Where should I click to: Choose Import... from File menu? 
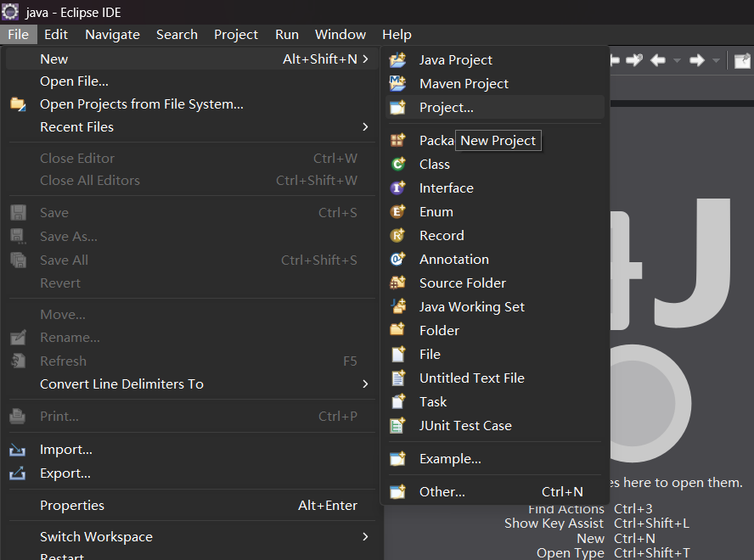click(191, 450)
